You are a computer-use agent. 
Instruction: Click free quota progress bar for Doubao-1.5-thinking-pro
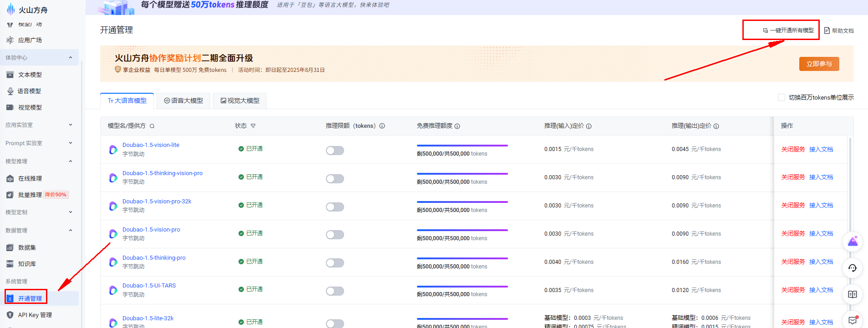(462, 258)
